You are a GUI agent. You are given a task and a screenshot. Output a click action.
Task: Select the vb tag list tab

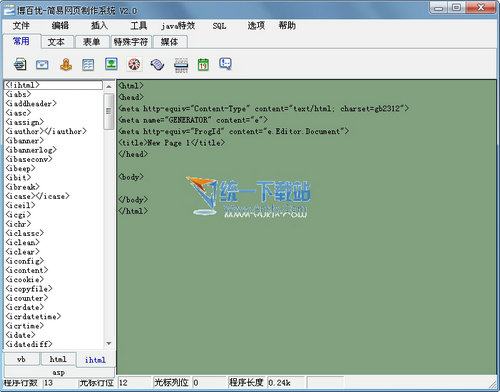tap(21, 359)
